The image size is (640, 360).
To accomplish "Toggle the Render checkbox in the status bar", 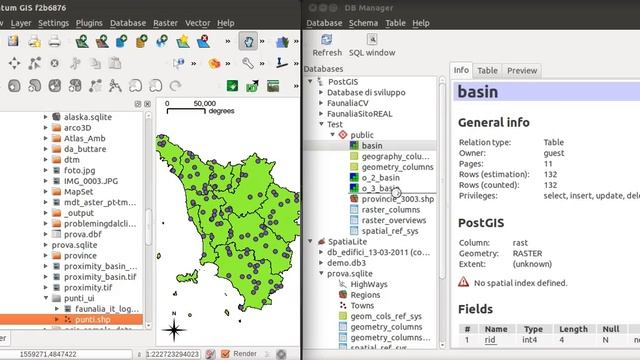I will click(x=225, y=353).
